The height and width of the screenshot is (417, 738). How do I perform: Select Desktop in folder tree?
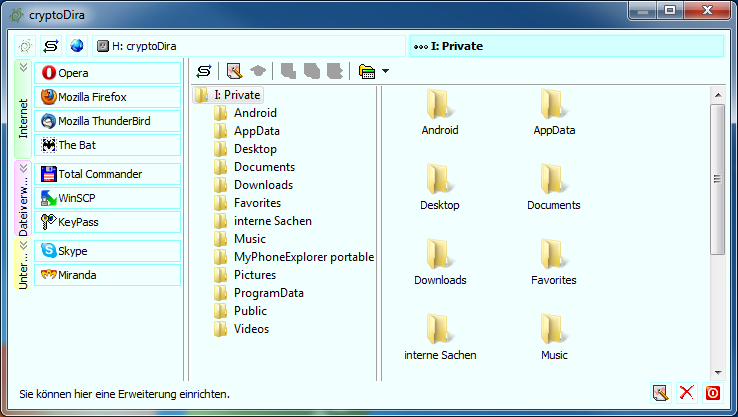(256, 149)
